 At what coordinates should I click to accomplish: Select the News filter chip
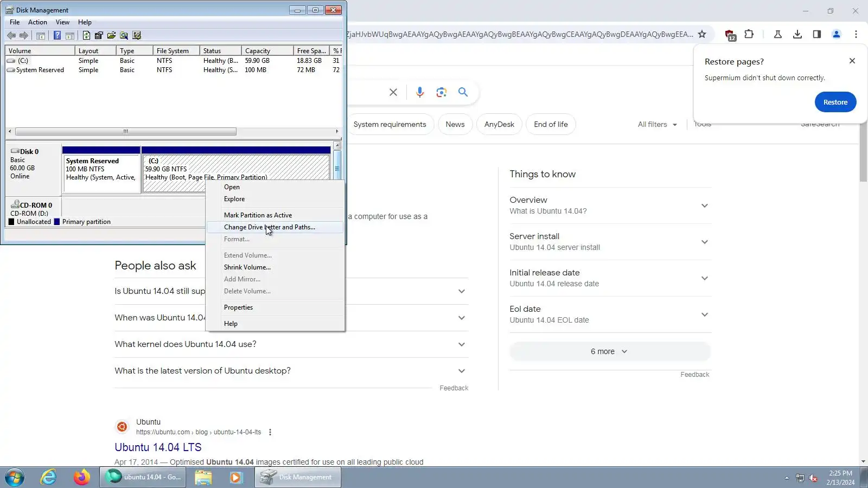(x=455, y=124)
